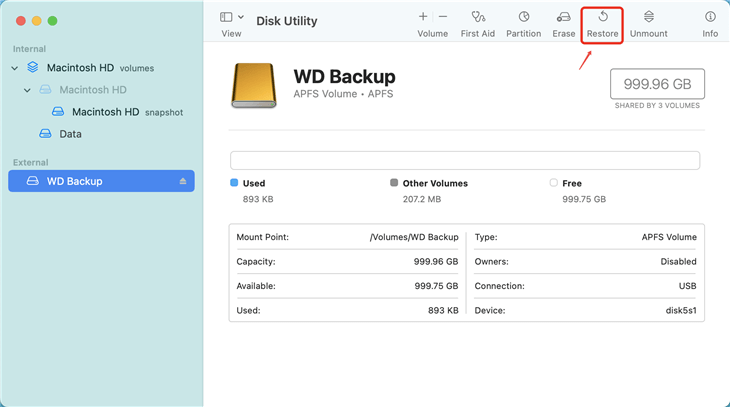Click the External section header

(31, 163)
